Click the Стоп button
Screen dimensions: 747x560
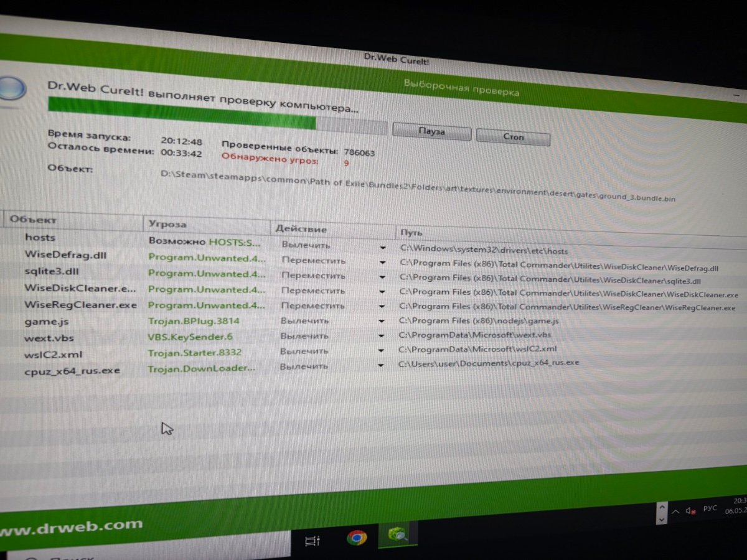[x=513, y=136]
